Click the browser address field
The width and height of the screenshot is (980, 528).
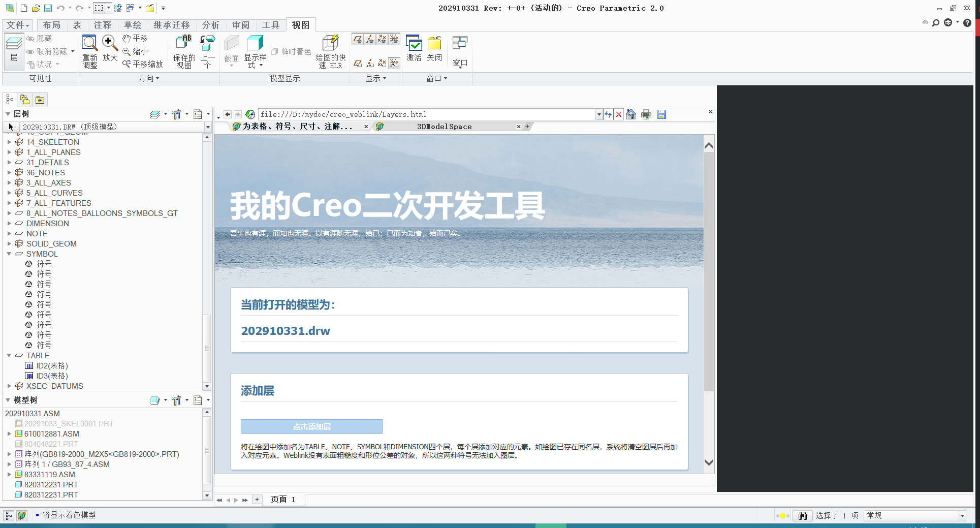pyautogui.click(x=427, y=114)
